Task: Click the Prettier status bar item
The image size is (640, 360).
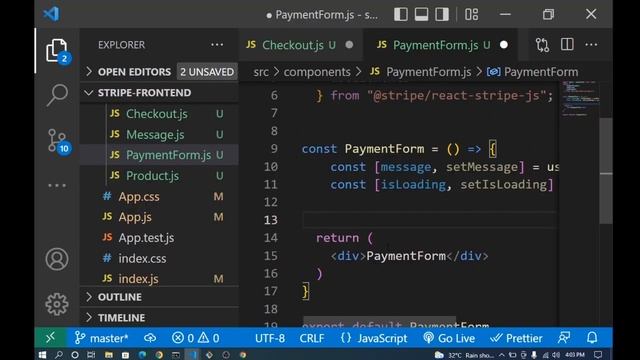Action: [x=516, y=338]
